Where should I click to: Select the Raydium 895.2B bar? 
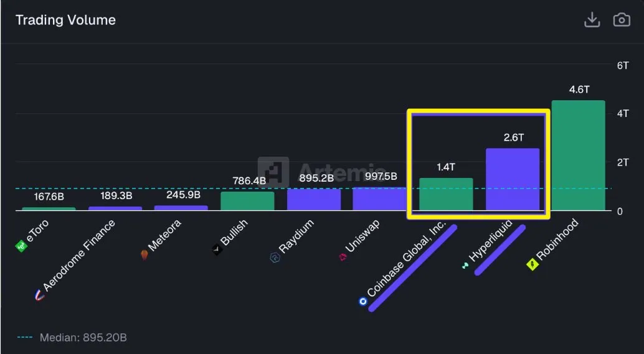point(313,200)
